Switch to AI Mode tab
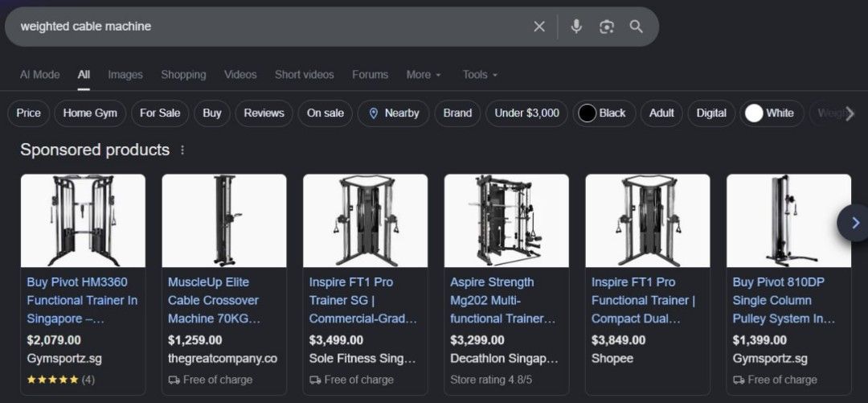The image size is (868, 403). pyautogui.click(x=40, y=75)
